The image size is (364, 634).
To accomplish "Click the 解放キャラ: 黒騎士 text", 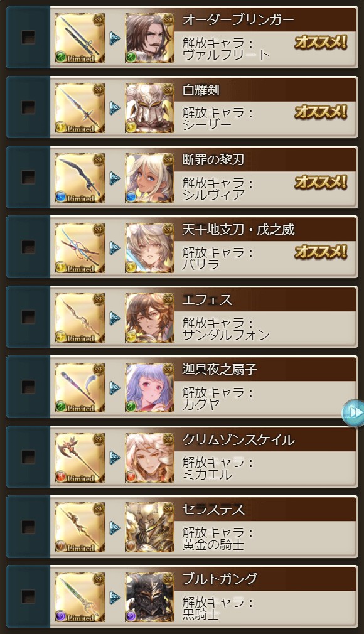I will (218, 608).
